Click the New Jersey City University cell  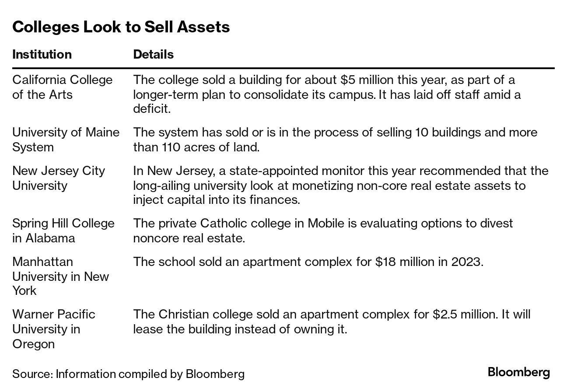click(59, 178)
